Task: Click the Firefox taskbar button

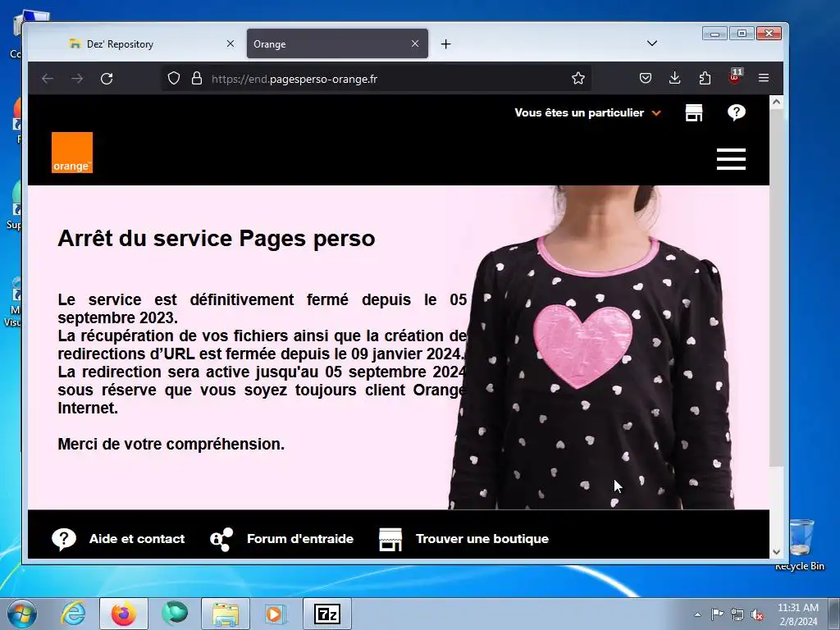Action: 124,614
